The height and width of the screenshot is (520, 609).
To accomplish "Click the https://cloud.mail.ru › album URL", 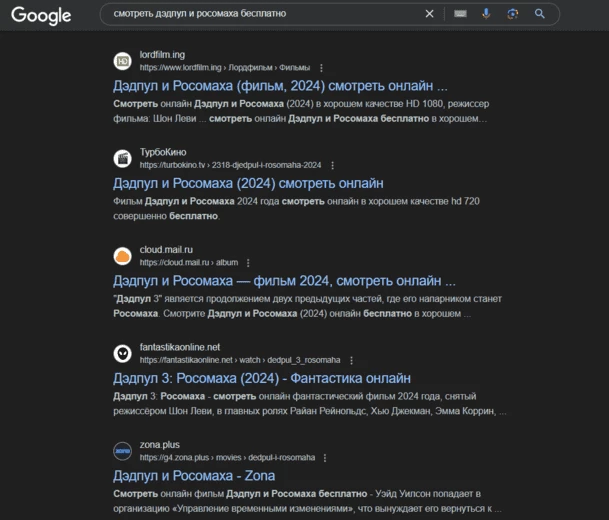I will pos(189,263).
